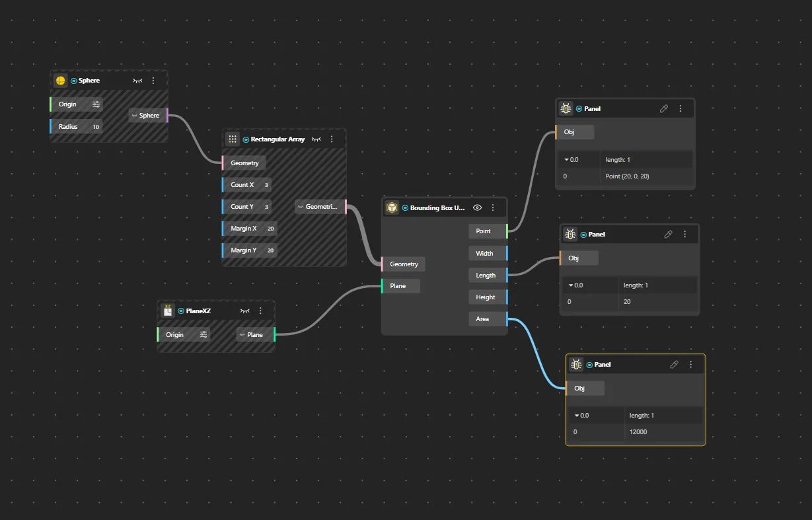Screen dimensions: 812x520
Task: Open three-dot menu on the Length panel
Action: tap(684, 235)
